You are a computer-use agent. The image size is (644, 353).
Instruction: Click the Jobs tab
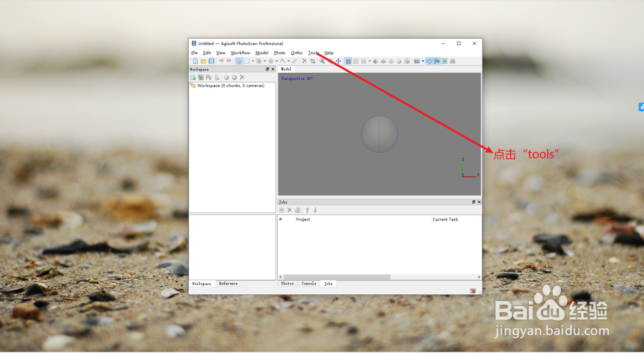point(329,283)
